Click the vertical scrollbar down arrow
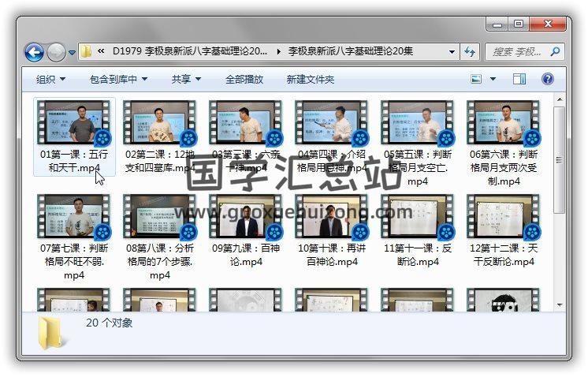This screenshot has width=588, height=377. [x=559, y=304]
